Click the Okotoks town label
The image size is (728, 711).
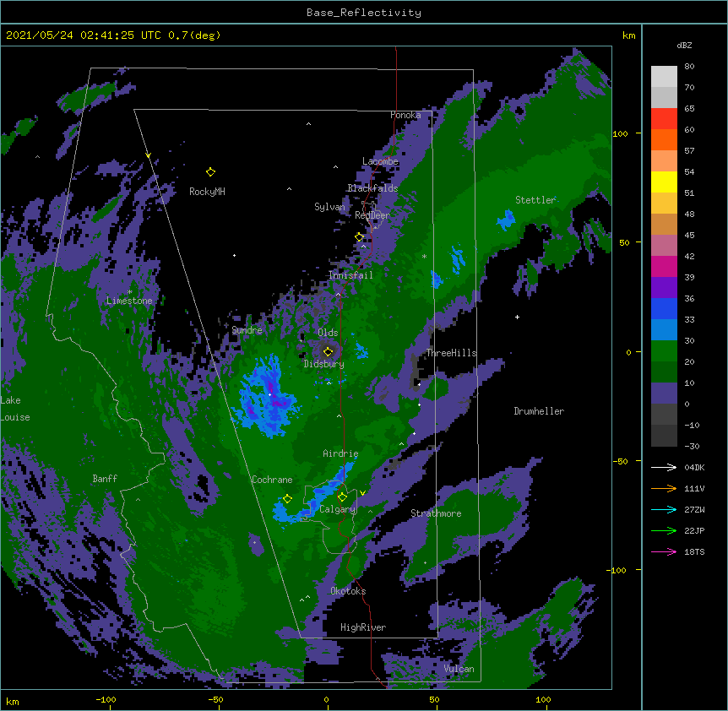point(348,591)
